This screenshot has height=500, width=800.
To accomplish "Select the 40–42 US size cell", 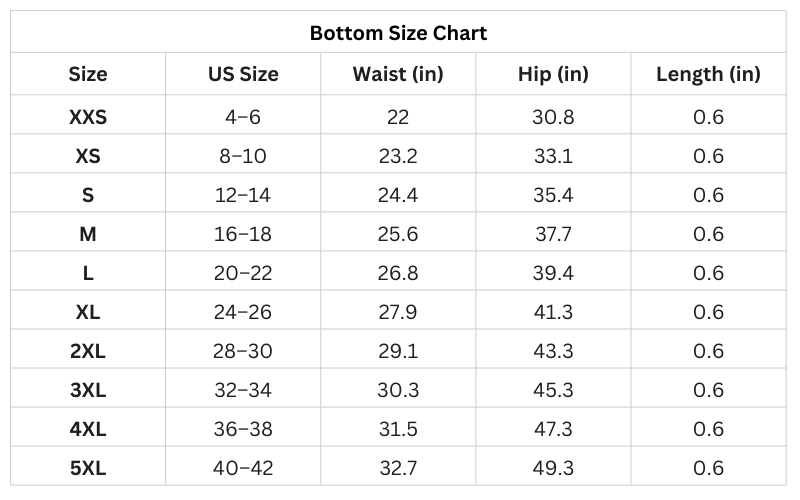I will [x=243, y=468].
